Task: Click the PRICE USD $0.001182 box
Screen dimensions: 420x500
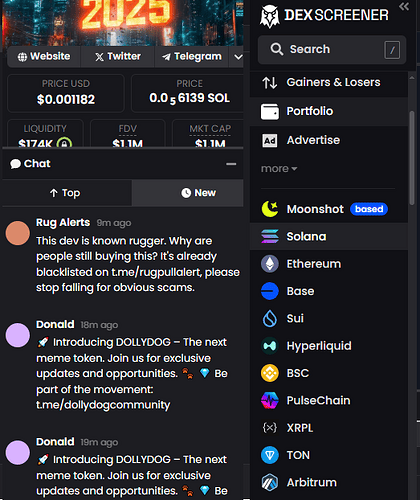Action: coord(66,93)
